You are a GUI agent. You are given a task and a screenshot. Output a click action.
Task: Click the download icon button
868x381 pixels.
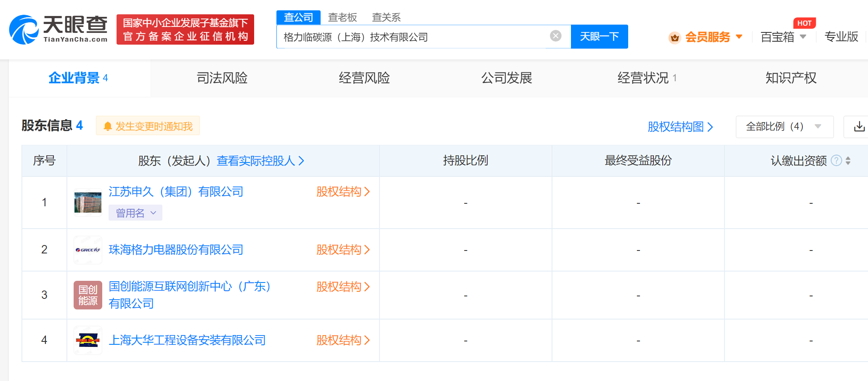click(859, 127)
